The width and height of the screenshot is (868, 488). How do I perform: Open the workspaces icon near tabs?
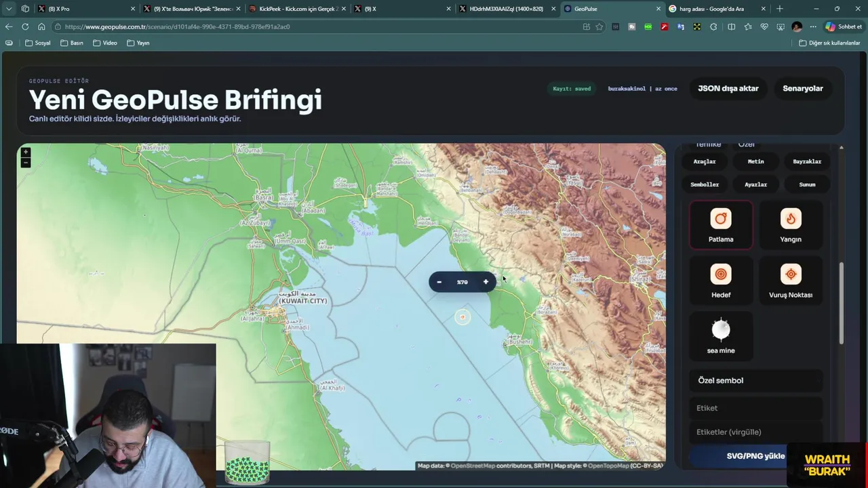(x=25, y=9)
